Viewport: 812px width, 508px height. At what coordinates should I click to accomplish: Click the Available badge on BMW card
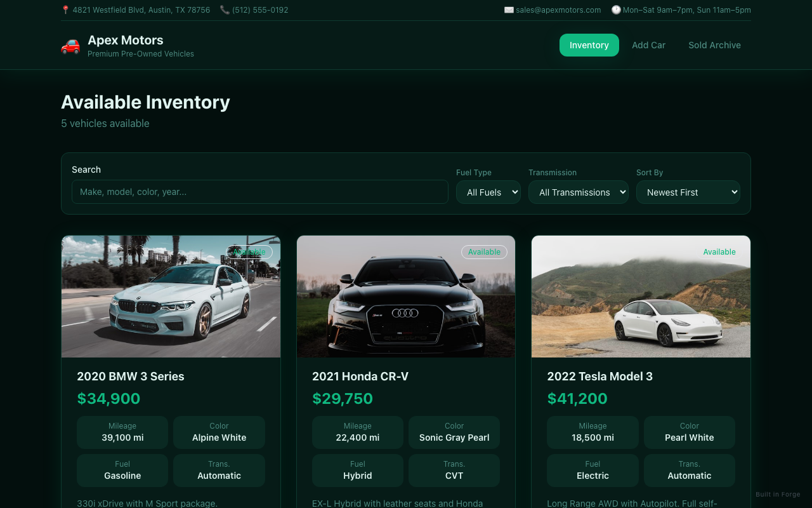coord(249,252)
